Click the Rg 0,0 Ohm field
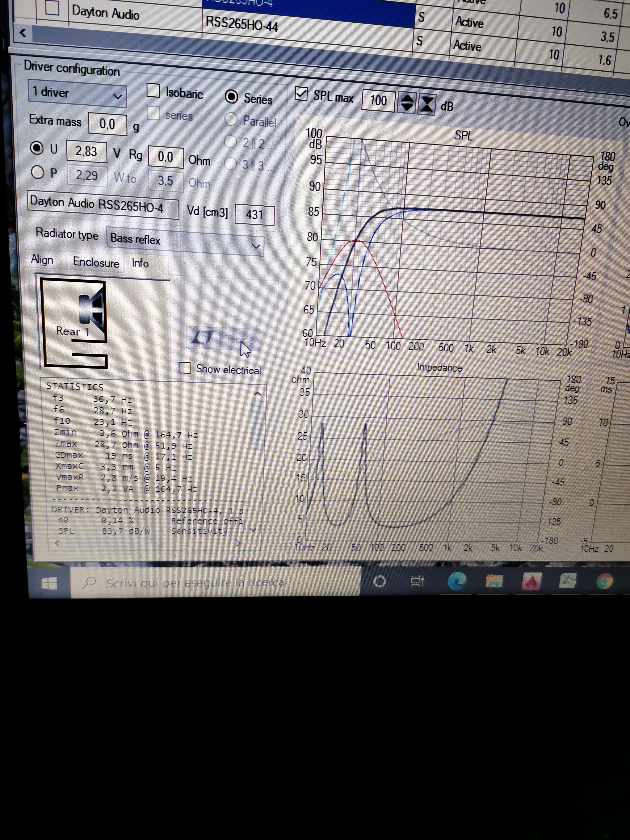This screenshot has height=840, width=630. [x=165, y=156]
